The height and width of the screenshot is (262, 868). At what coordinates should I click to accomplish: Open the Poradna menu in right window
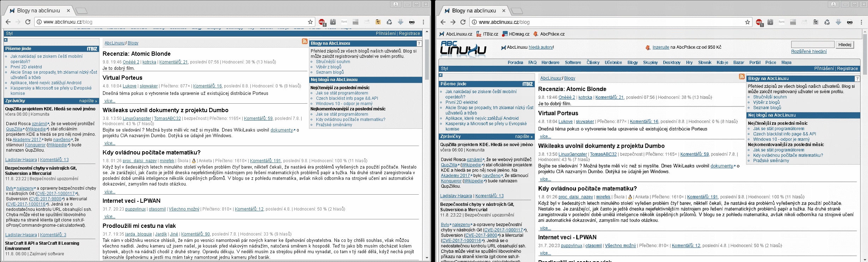coord(515,62)
